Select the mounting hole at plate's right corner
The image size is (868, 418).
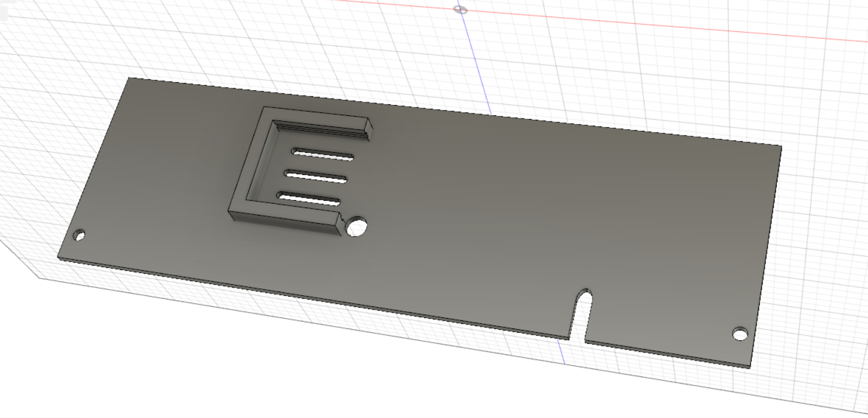[x=740, y=334]
